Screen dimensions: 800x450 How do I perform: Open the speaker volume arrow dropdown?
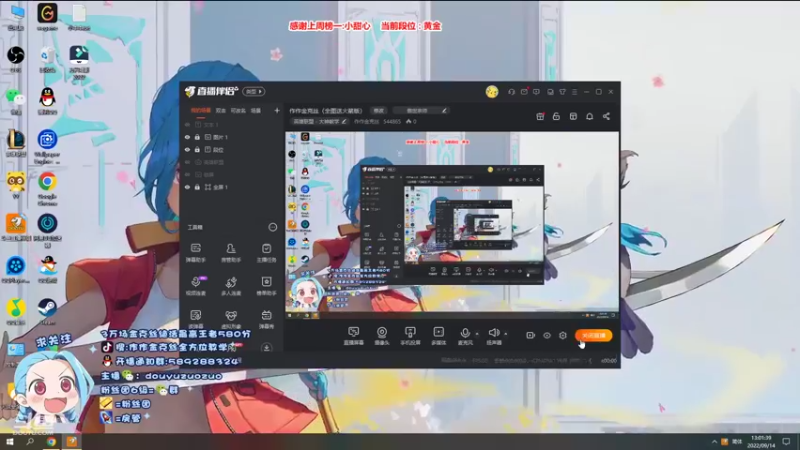(x=506, y=334)
